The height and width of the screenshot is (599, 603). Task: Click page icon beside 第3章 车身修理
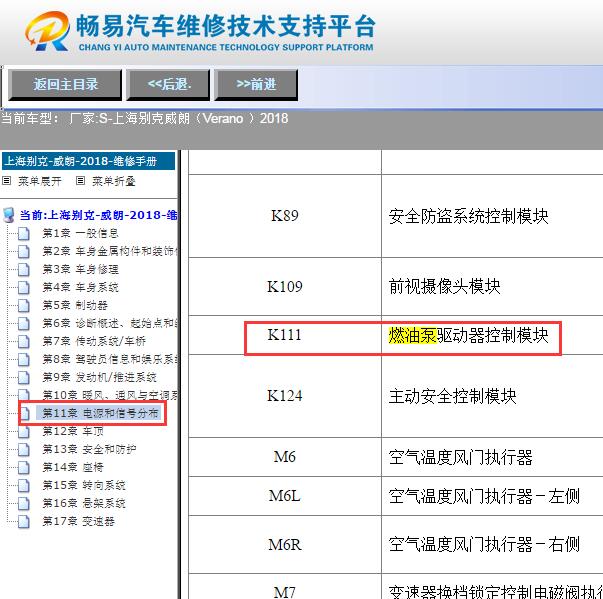23,270
